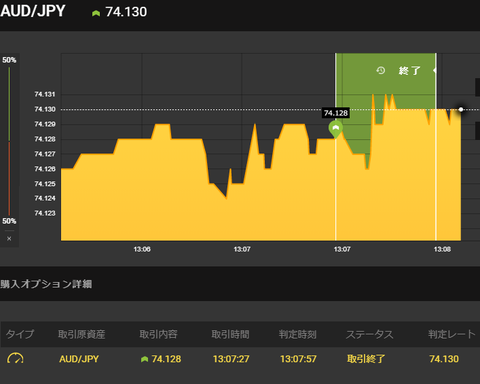Click the 取引時間 column header
480x384 pixels.
tap(230, 334)
